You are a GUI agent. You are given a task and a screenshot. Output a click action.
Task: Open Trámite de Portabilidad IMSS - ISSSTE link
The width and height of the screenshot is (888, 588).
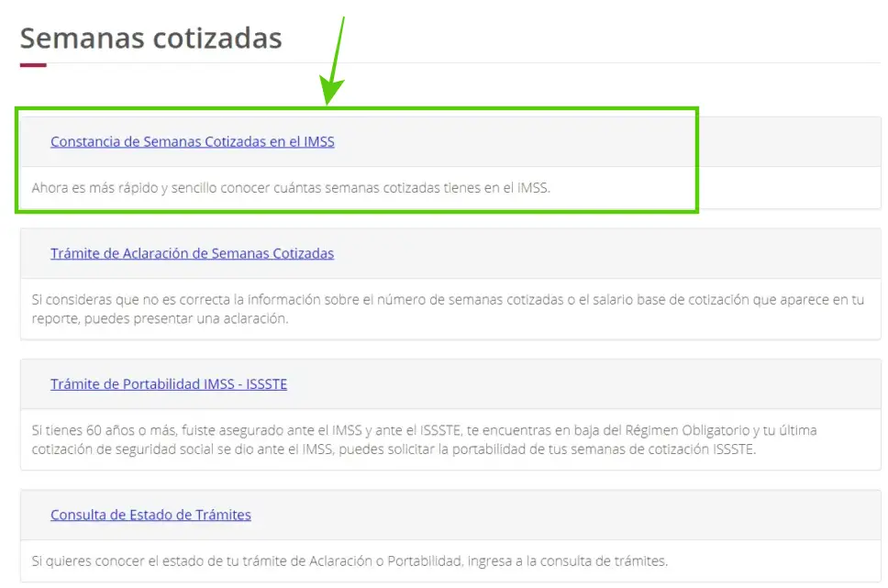pos(169,384)
